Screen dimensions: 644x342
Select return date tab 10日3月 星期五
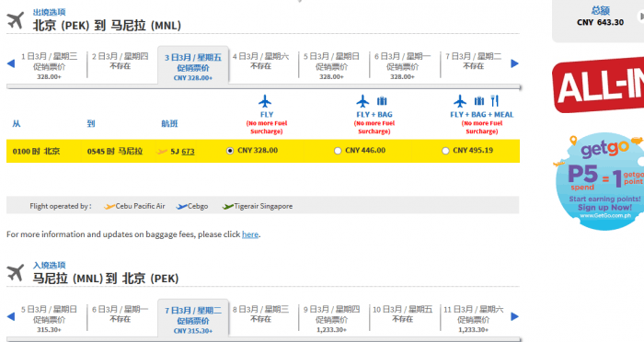coord(402,314)
